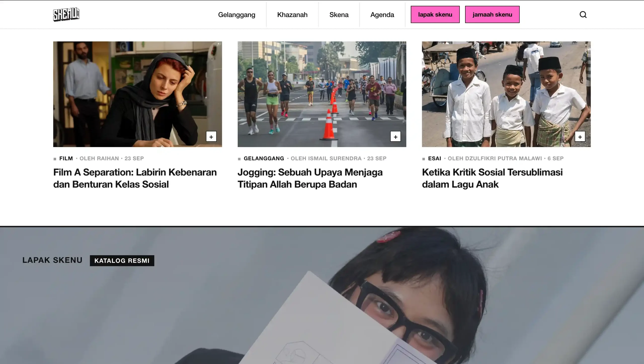Click author OLEH DZULFIKRI PUTRA MALAWI
This screenshot has width=644, height=364.
click(495, 158)
